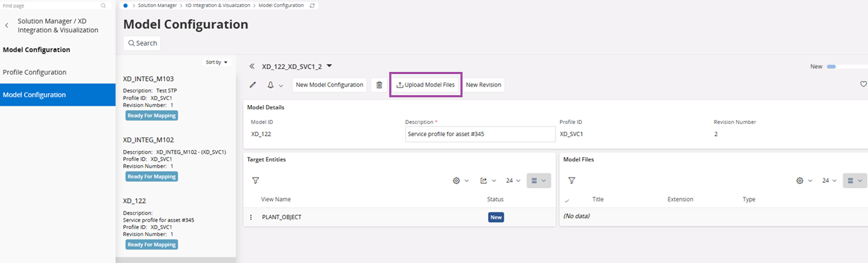Open Model Files filter funnel icon
The height and width of the screenshot is (263, 868).
[x=572, y=181]
